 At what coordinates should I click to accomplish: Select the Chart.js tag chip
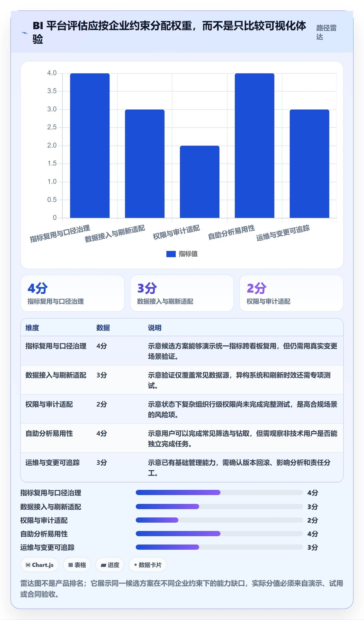[40, 565]
